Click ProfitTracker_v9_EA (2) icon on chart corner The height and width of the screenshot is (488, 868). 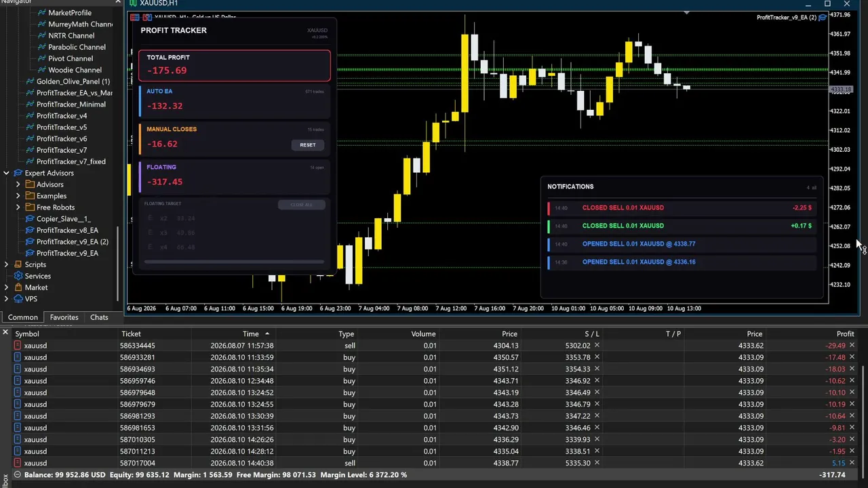823,17
